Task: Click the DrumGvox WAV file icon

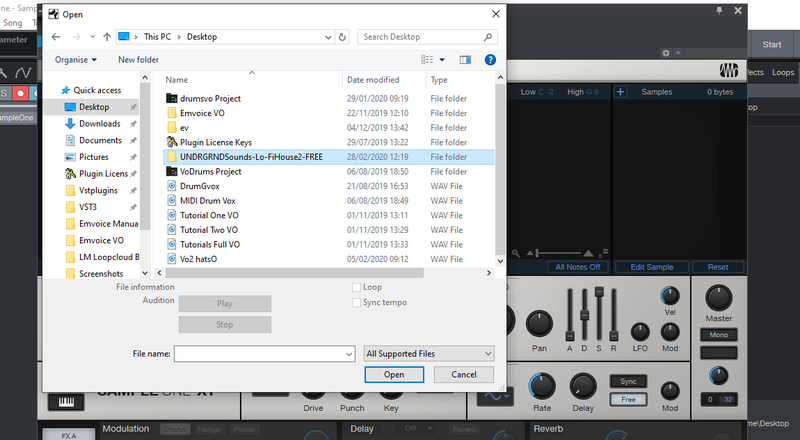Action: [x=172, y=186]
